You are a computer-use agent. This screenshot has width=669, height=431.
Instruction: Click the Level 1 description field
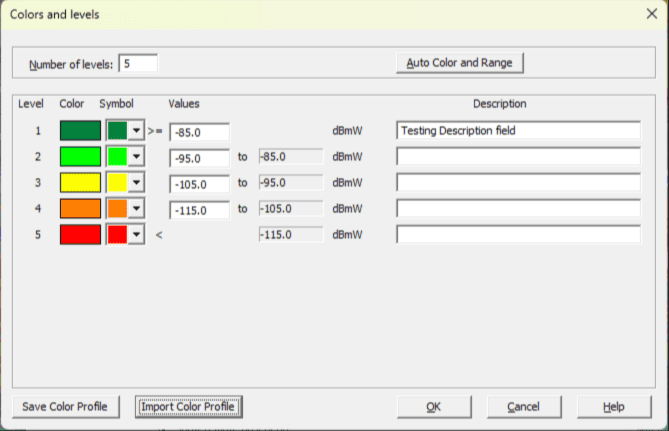click(x=518, y=130)
